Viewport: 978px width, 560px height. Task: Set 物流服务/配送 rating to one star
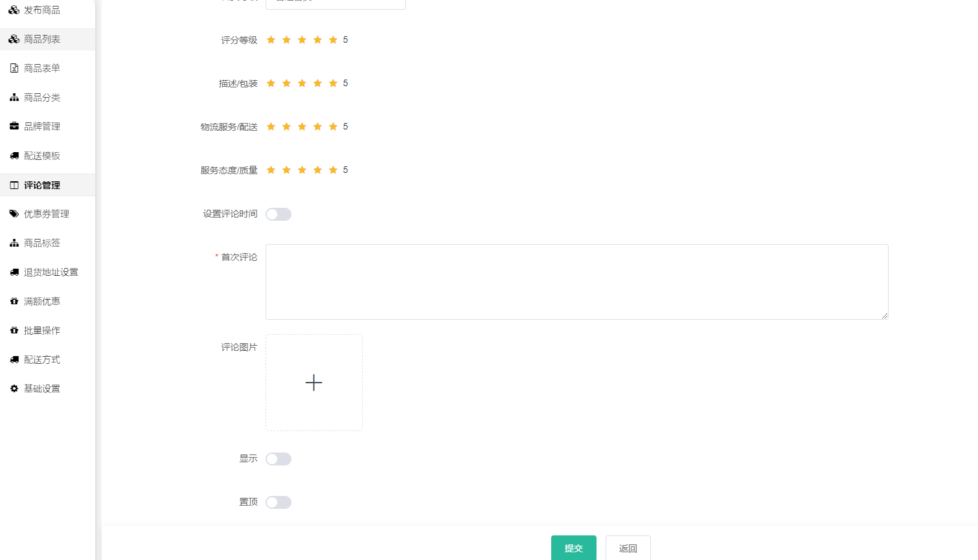[x=271, y=127]
